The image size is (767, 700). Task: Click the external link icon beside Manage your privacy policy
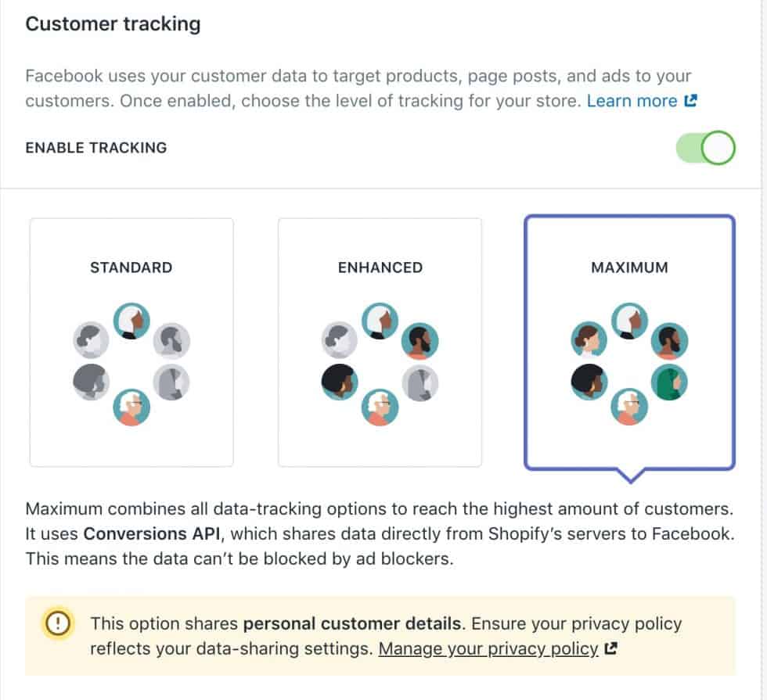click(612, 648)
